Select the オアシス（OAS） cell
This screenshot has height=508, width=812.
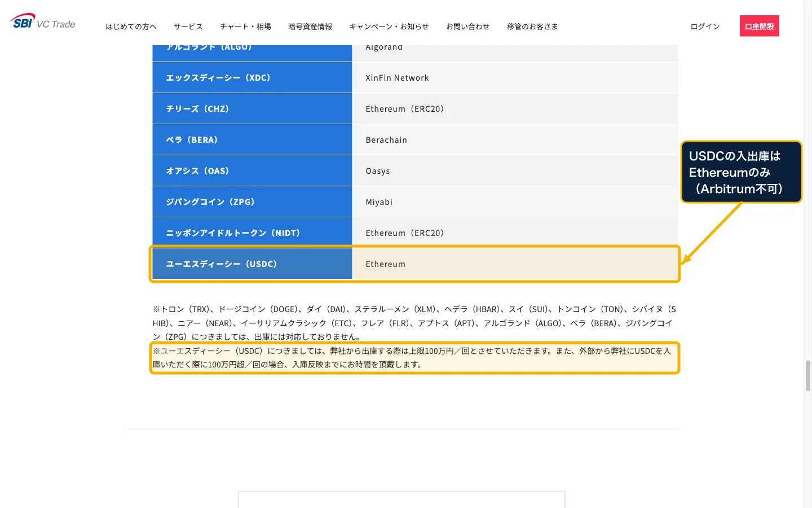click(252, 170)
